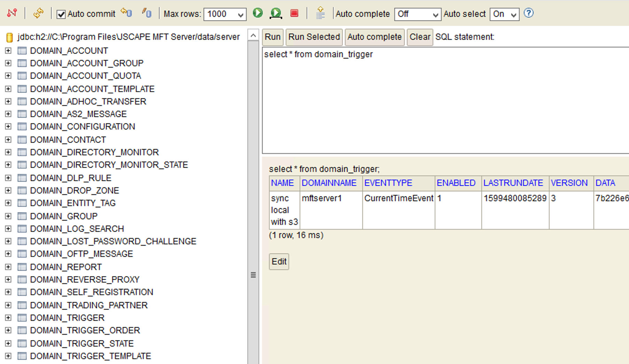Click the DOMAIN_OFTP_MESSAGE table icon

pos(22,254)
